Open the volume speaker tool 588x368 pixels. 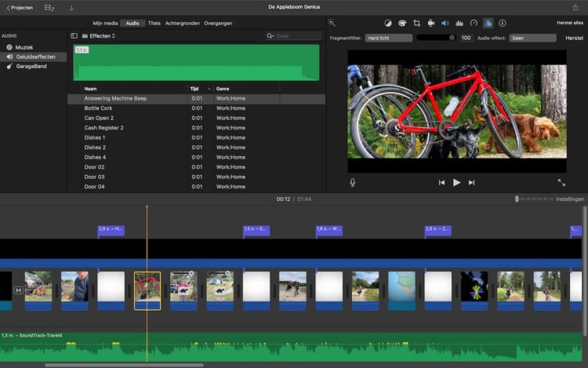pos(445,24)
